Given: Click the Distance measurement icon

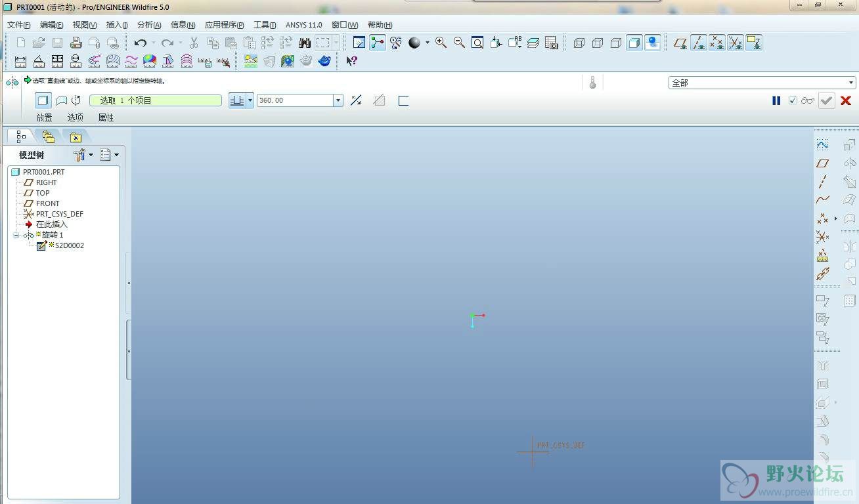Looking at the screenshot, I should click(20, 62).
